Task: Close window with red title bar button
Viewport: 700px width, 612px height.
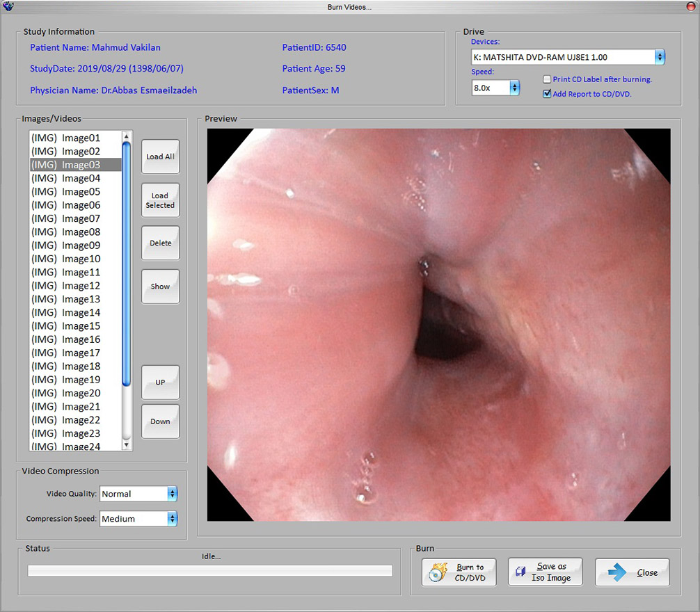Action: pos(691,6)
